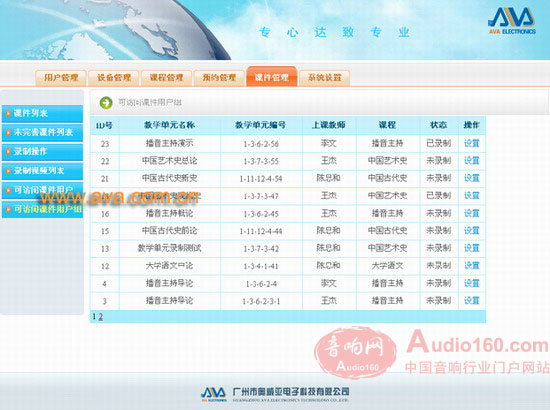Click 设置 link for row ID 23
The width and height of the screenshot is (550, 410).
(x=471, y=143)
